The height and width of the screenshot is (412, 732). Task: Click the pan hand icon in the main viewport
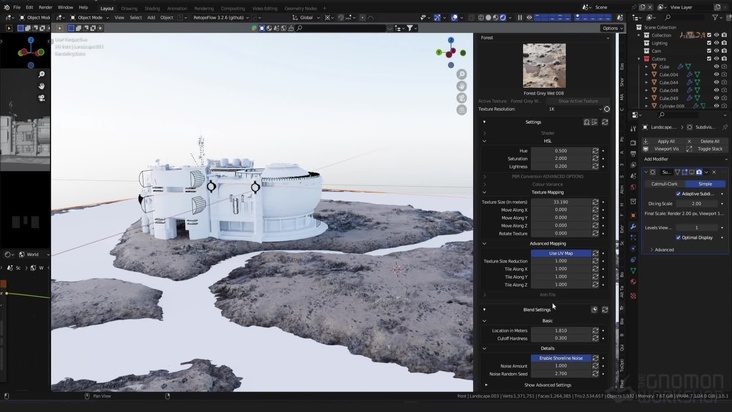pyautogui.click(x=462, y=86)
